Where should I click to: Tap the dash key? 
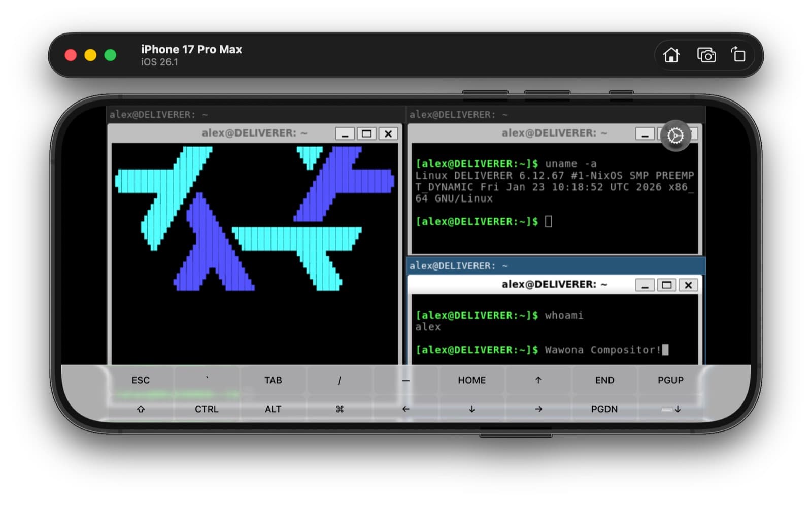click(x=405, y=380)
